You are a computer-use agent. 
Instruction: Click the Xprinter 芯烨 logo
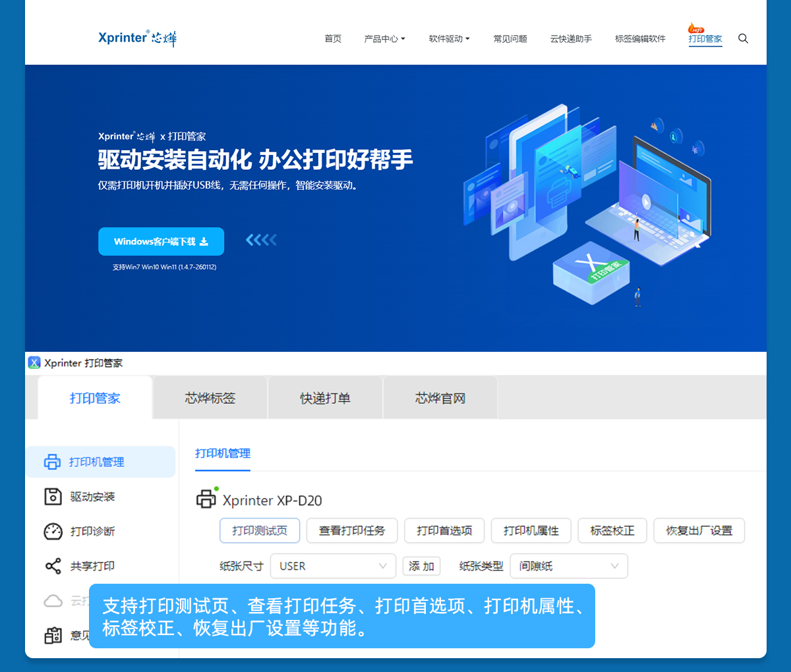pyautogui.click(x=137, y=38)
